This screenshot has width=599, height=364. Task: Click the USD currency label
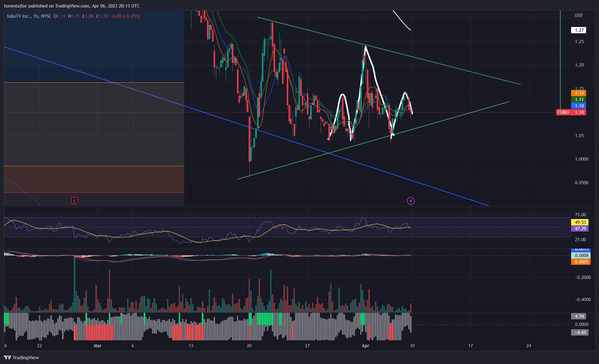pyautogui.click(x=578, y=15)
